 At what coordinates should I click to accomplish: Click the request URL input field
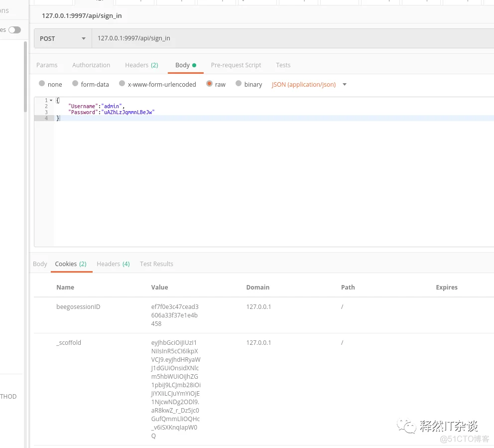(x=293, y=38)
